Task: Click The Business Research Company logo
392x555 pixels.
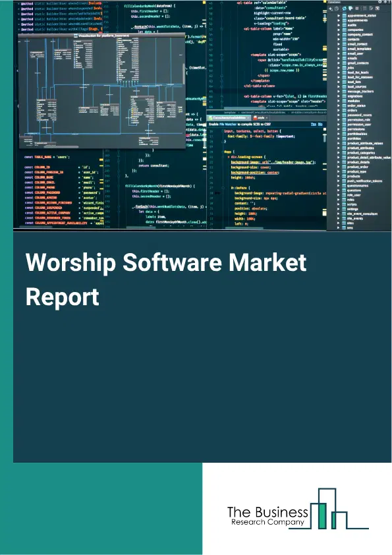Action: [298, 509]
